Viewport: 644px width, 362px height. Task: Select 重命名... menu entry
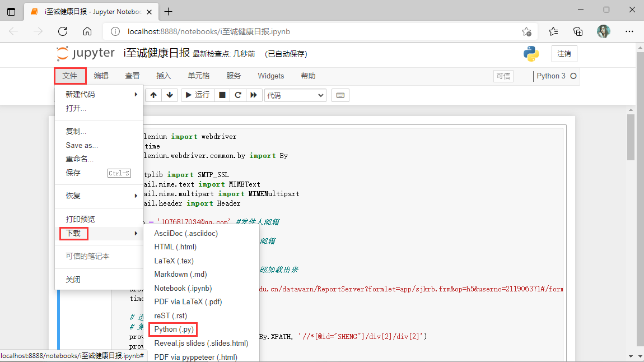tap(99, 159)
